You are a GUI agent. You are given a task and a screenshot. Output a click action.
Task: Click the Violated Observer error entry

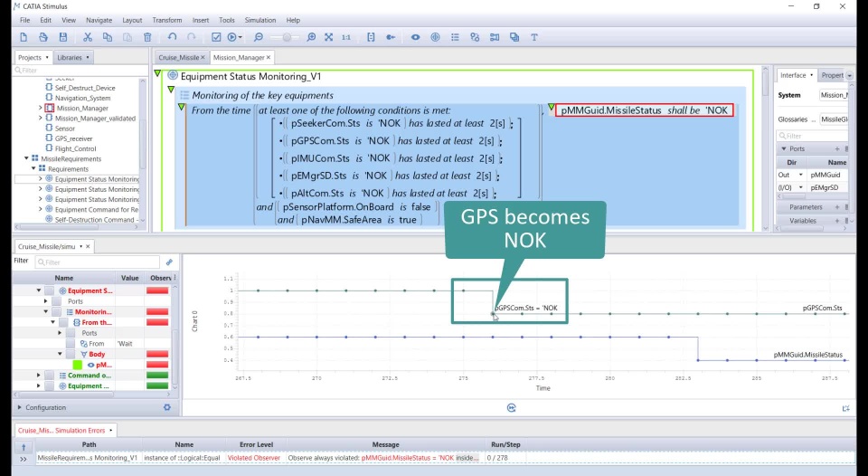(x=253, y=458)
